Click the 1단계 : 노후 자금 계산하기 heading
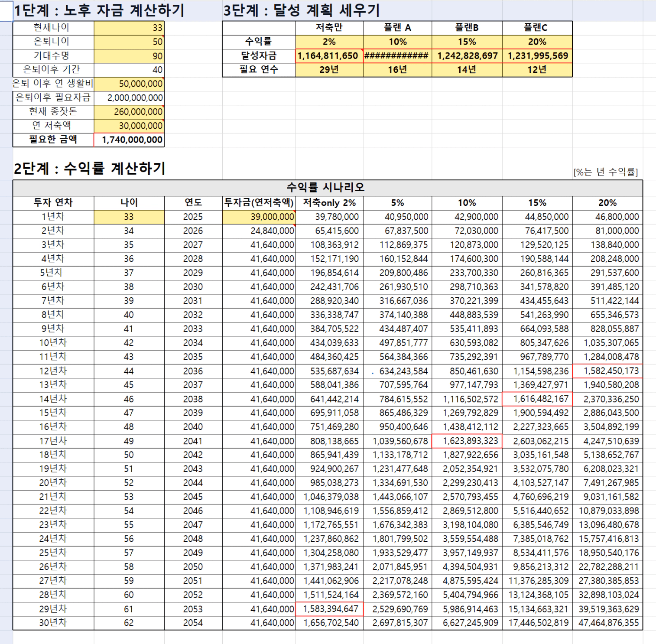Viewport: 656px width, 644px height. click(99, 10)
